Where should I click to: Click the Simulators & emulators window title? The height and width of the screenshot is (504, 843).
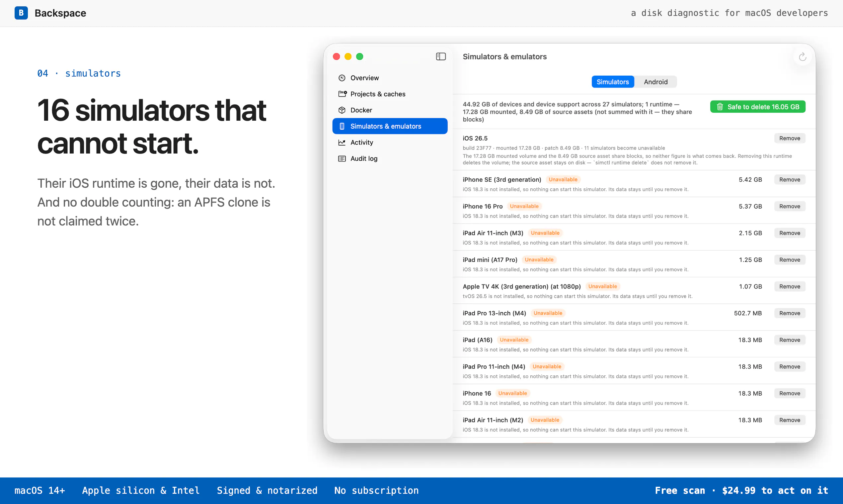pyautogui.click(x=504, y=57)
